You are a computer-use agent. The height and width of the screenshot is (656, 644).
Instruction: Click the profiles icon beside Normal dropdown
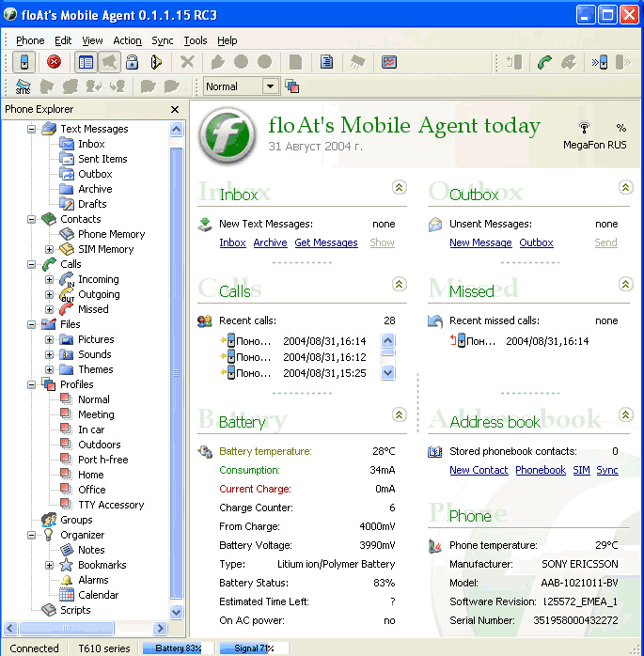tap(292, 86)
